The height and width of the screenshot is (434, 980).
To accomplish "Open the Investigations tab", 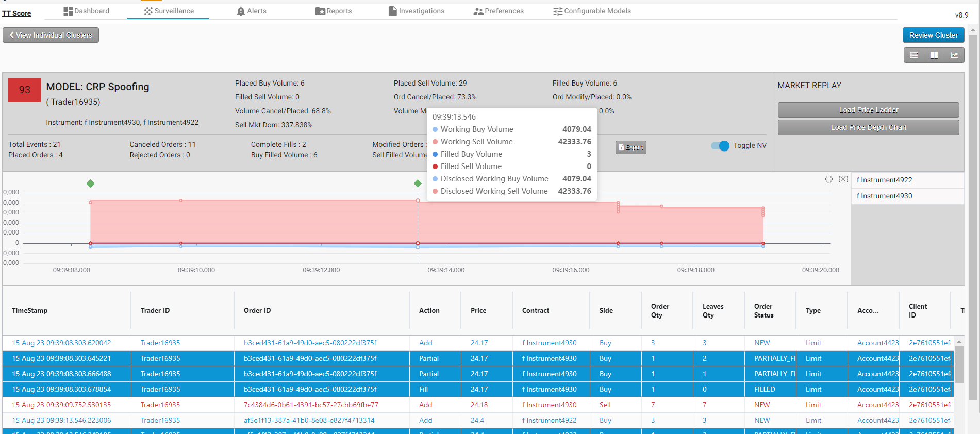I will pyautogui.click(x=416, y=11).
